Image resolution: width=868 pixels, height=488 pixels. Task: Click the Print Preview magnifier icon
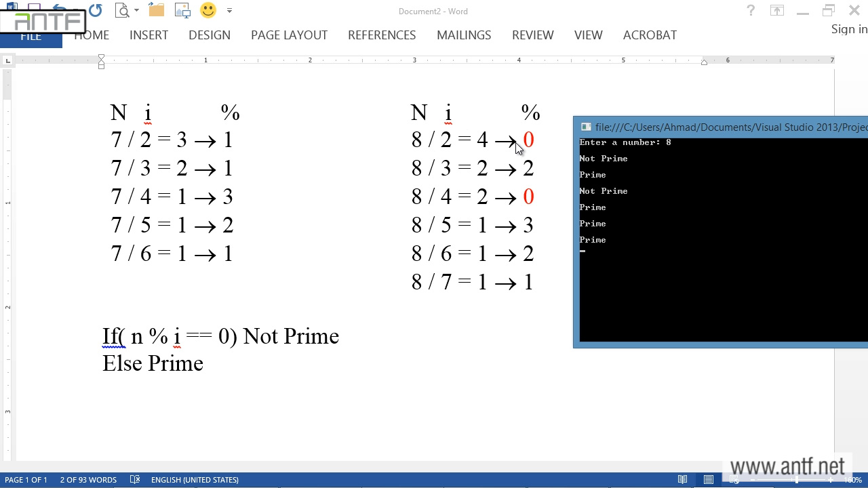click(x=122, y=11)
